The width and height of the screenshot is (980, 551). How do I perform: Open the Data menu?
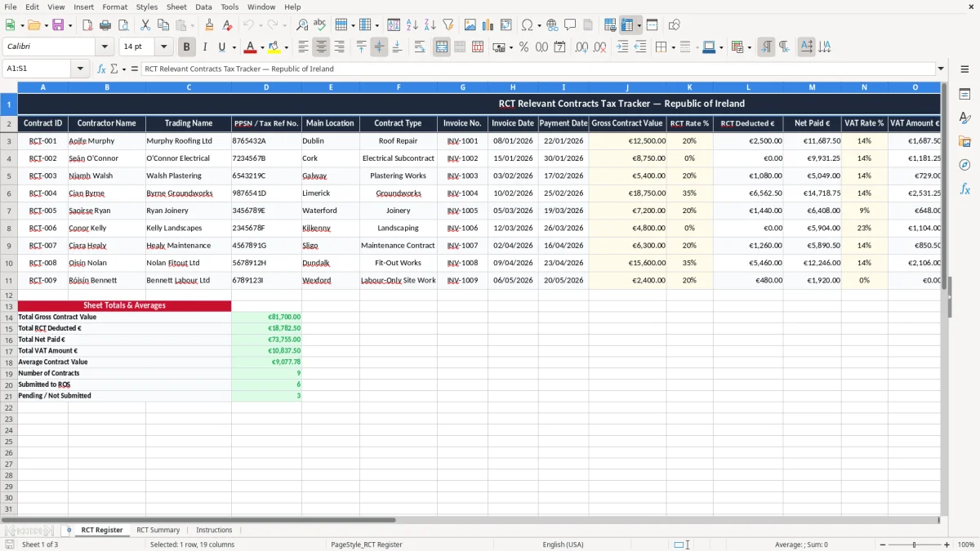[x=203, y=7]
